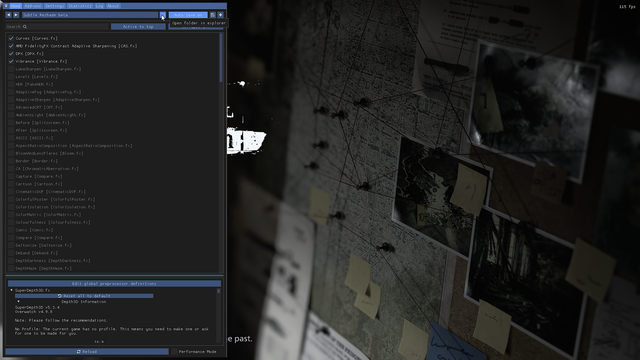This screenshot has width=640, height=360.
Task: Enable the DepthDarkness effect
Action: (x=11, y=260)
